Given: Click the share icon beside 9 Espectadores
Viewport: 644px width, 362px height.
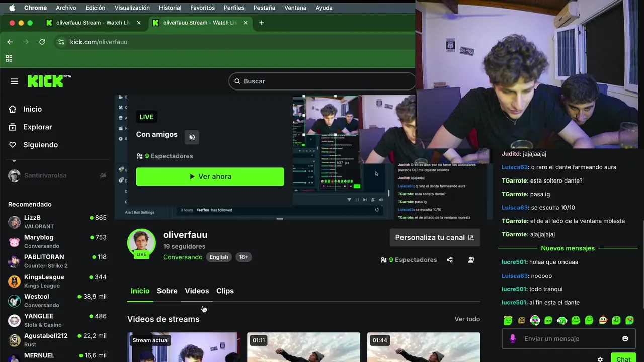Looking at the screenshot, I should [450, 260].
